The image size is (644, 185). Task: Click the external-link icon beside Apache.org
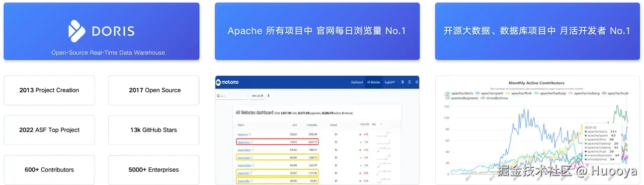point(250,134)
